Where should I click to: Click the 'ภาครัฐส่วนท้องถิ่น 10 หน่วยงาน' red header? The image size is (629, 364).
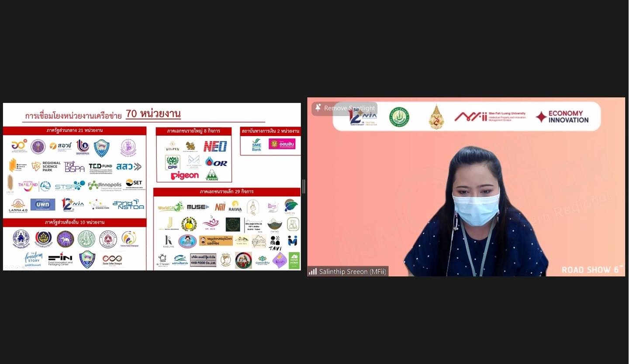pyautogui.click(x=75, y=223)
